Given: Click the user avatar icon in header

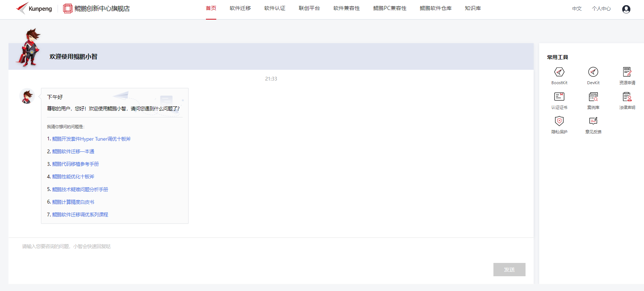Looking at the screenshot, I should [x=626, y=9].
